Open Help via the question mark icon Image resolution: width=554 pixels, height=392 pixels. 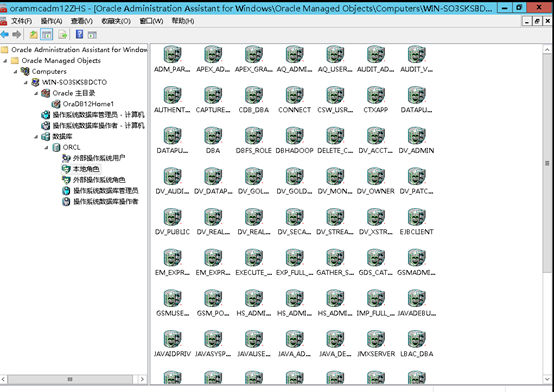tap(79, 34)
